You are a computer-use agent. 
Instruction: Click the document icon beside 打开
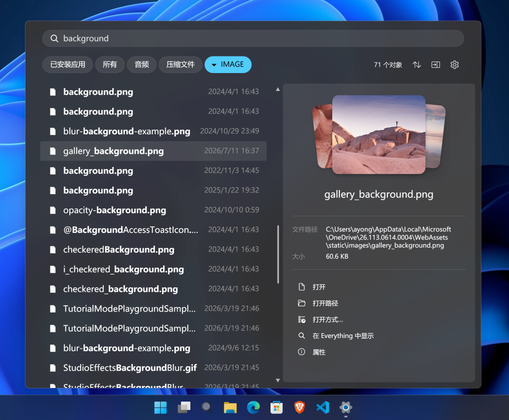pos(302,287)
